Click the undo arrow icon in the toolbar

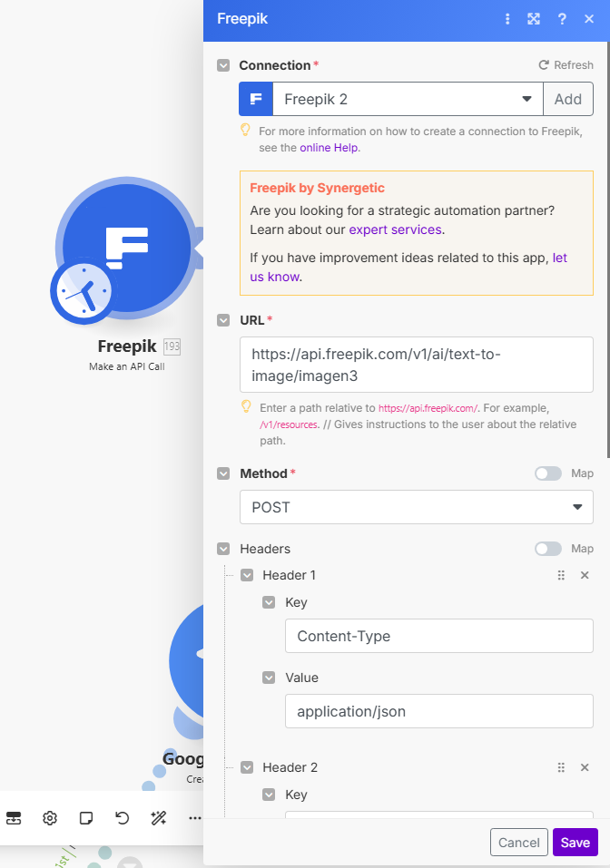123,817
